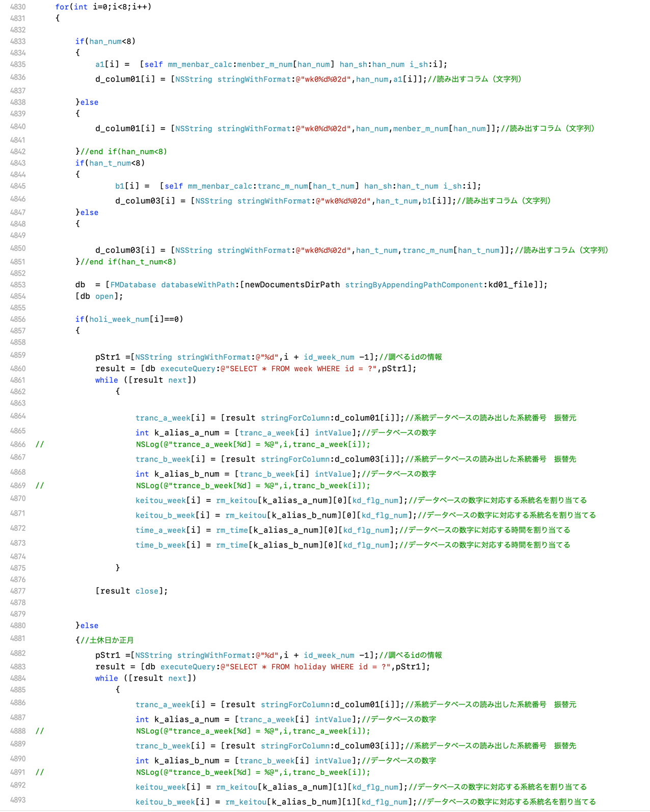650x812 pixels.
Task: Click the comment slashes on line 4866
Action: [x=40, y=445]
